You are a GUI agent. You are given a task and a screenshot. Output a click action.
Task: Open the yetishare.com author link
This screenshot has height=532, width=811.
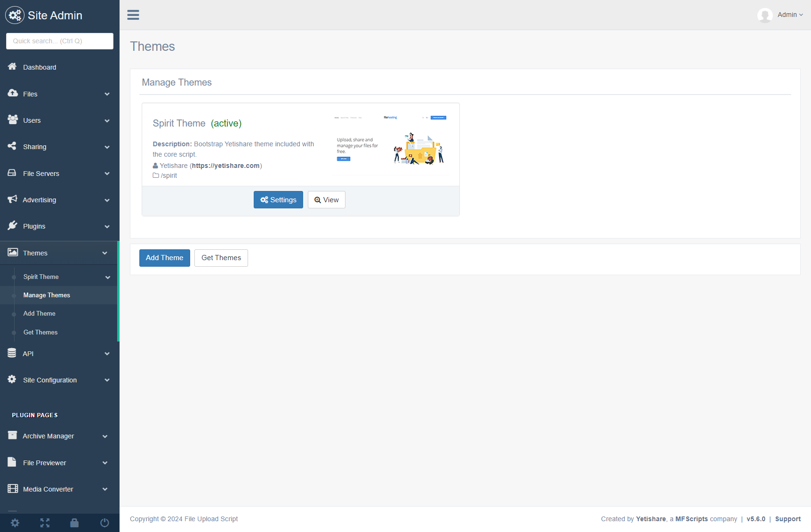click(226, 166)
